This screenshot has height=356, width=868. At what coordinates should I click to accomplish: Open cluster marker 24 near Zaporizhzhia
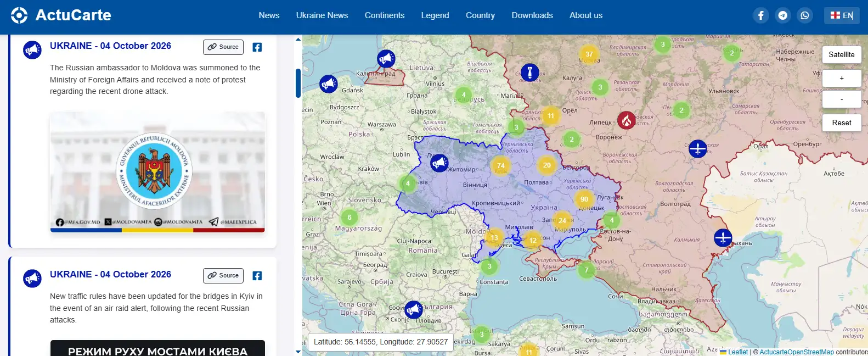click(562, 221)
